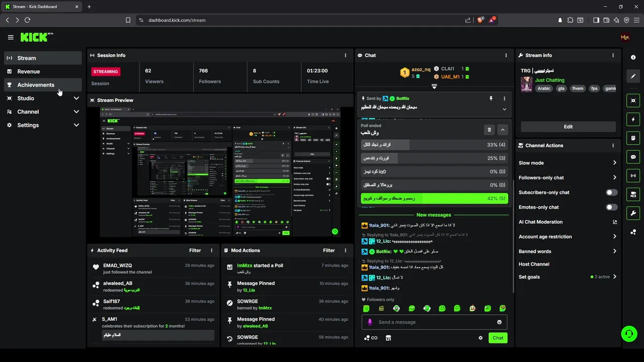Click the green Chat send button
This screenshot has height=362, width=644.
point(498,338)
